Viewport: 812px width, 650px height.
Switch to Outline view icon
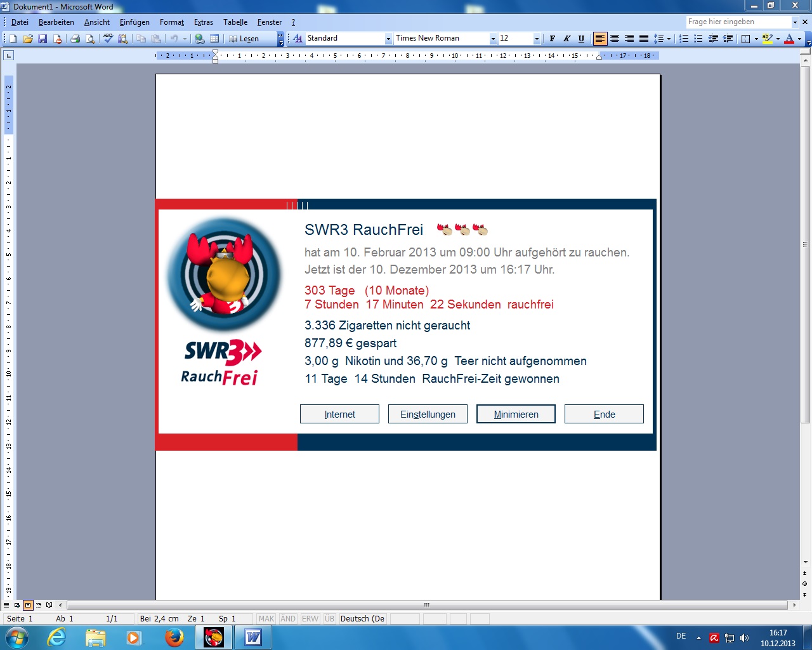(x=39, y=605)
